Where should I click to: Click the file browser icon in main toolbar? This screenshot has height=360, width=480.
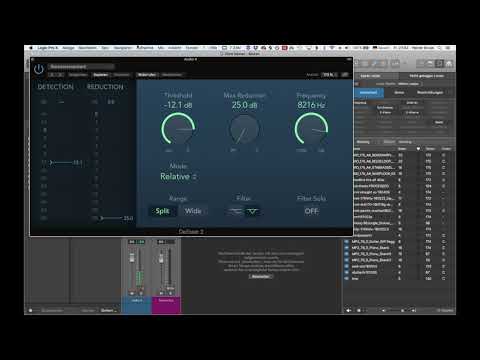pos(449,63)
